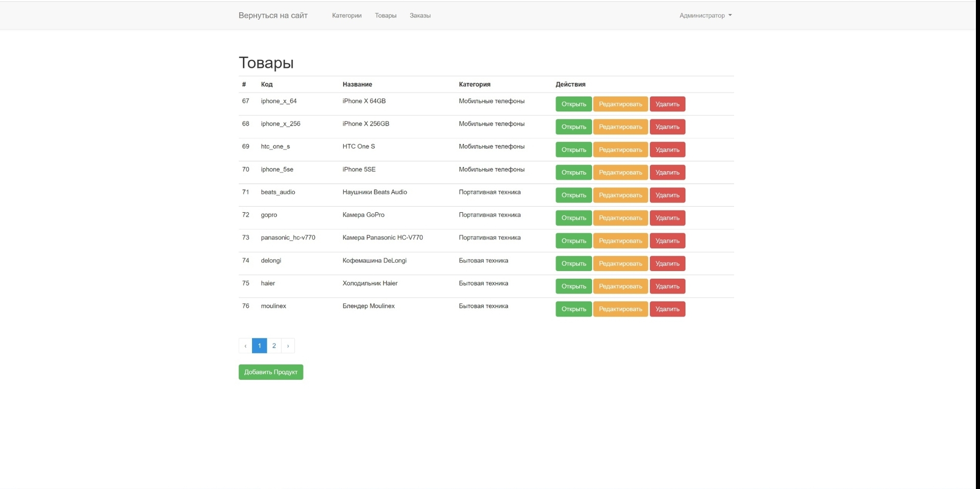Open Камера GoPro product
Image resolution: width=980 pixels, height=489 pixels.
tap(573, 218)
